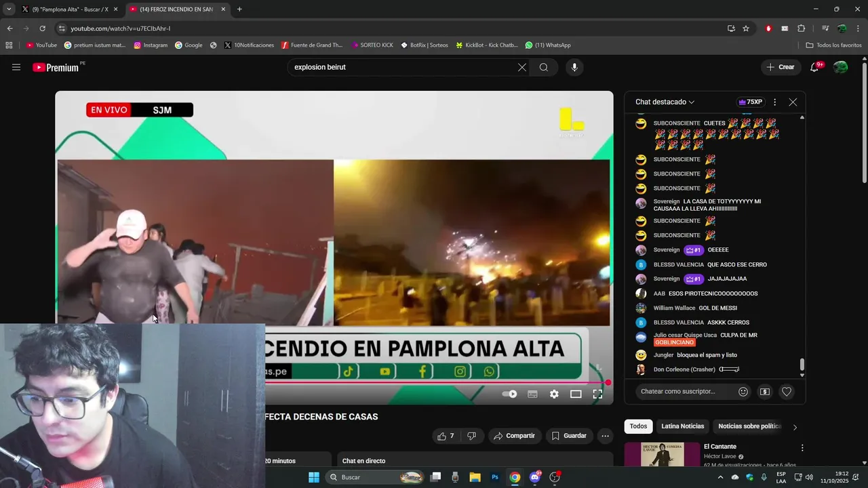Open the taskbar volume control
Image resolution: width=868 pixels, height=488 pixels.
(x=809, y=477)
